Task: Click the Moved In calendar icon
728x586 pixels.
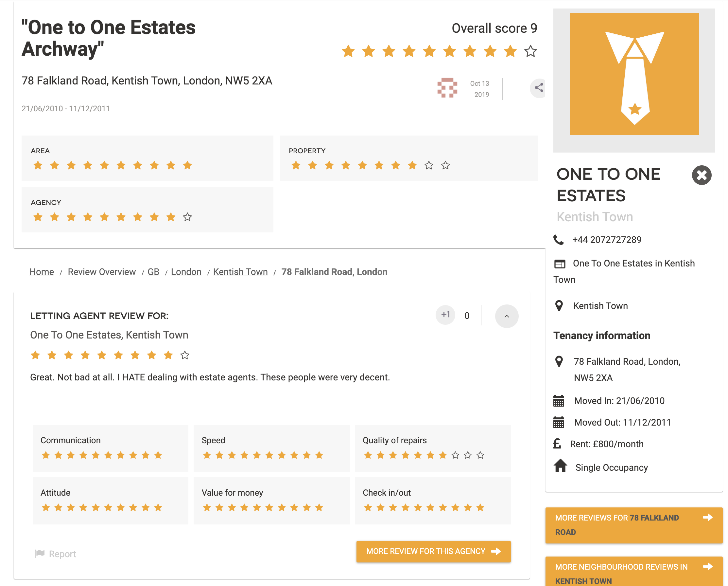Action: click(559, 401)
